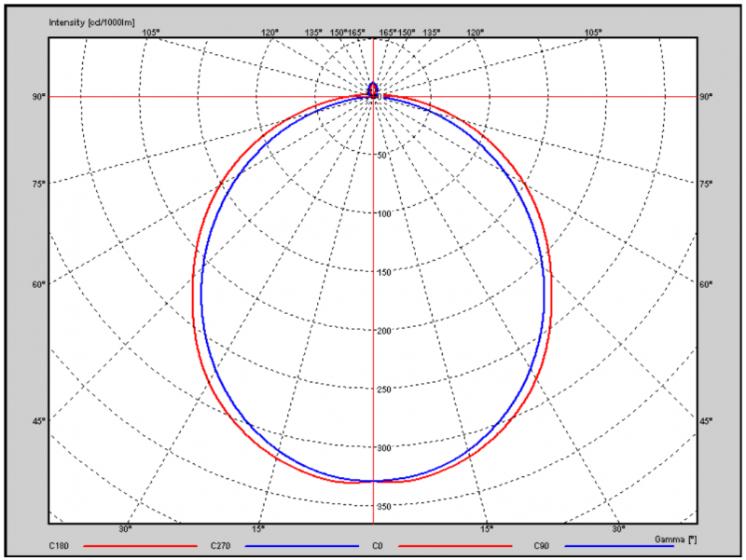Select the C270 legend label
The width and height of the screenshot is (746, 560).
point(220,546)
